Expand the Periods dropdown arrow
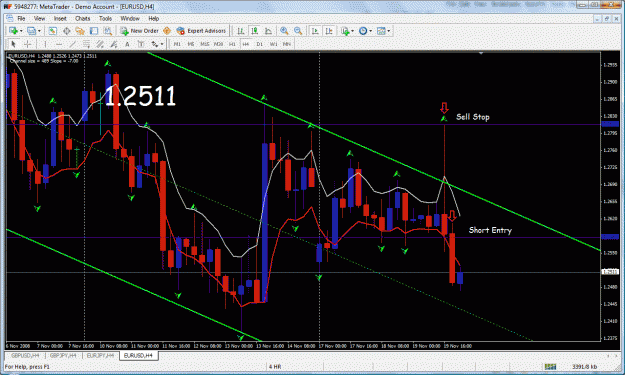Screen dimensions: 625x375 370,31
